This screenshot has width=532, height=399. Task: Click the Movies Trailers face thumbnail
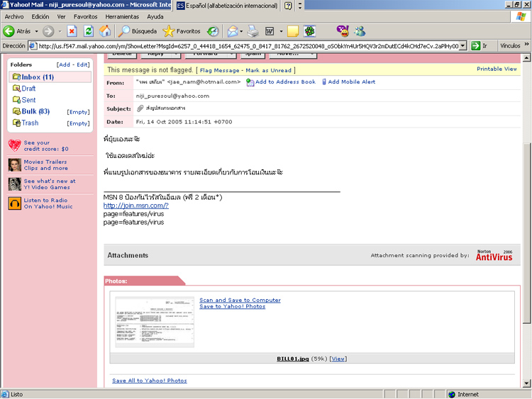tap(15, 164)
